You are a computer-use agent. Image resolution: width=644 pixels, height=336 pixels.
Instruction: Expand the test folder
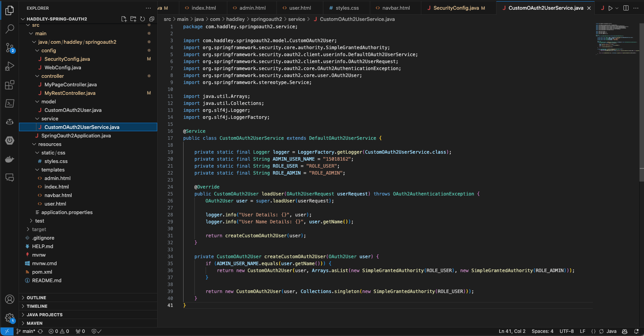pos(39,221)
